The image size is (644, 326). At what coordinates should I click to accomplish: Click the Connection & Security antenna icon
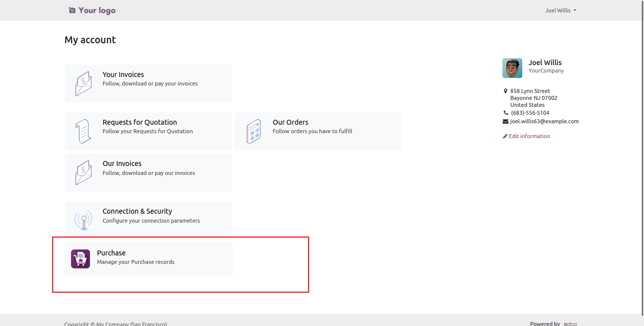pyautogui.click(x=83, y=220)
